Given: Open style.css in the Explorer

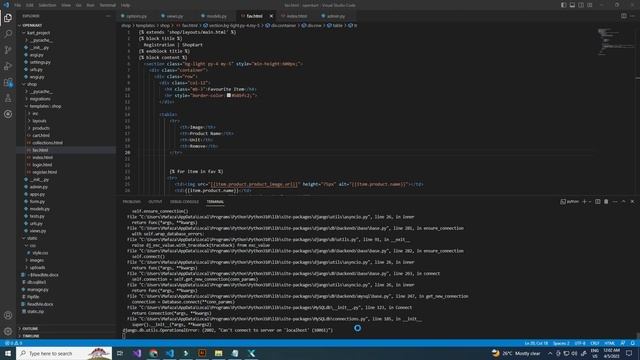Looking at the screenshot, I should coord(40,253).
